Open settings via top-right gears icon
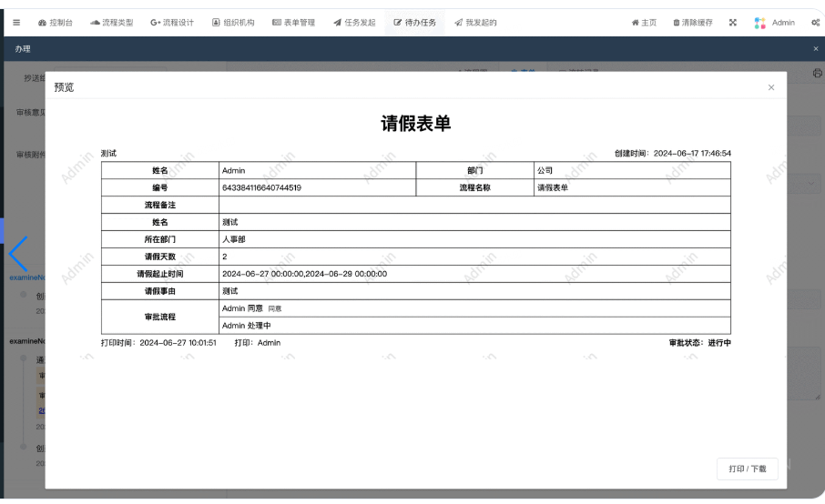Viewport: 825px width, 504px height. tap(816, 23)
